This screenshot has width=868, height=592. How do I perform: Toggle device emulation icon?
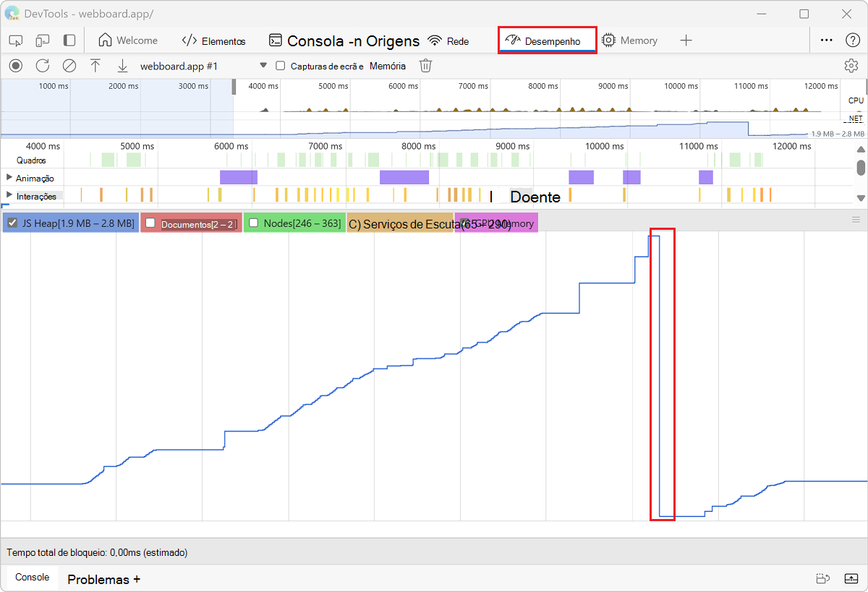(43, 40)
